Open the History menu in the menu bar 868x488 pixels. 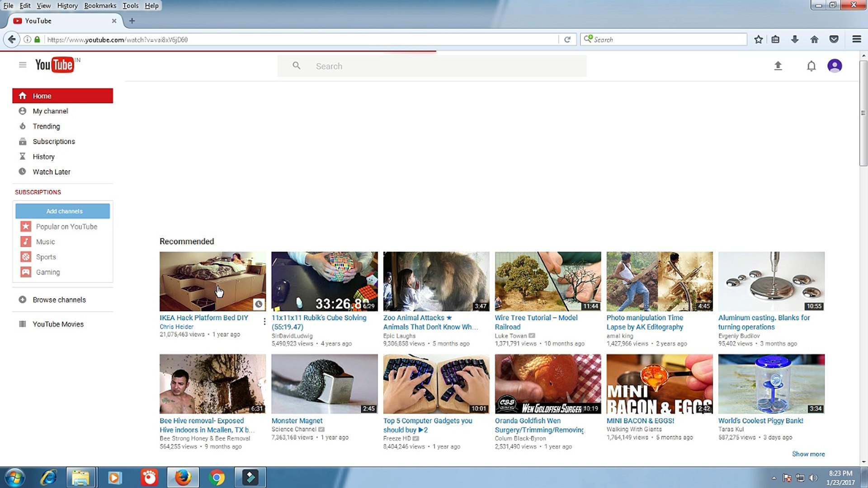click(x=67, y=5)
